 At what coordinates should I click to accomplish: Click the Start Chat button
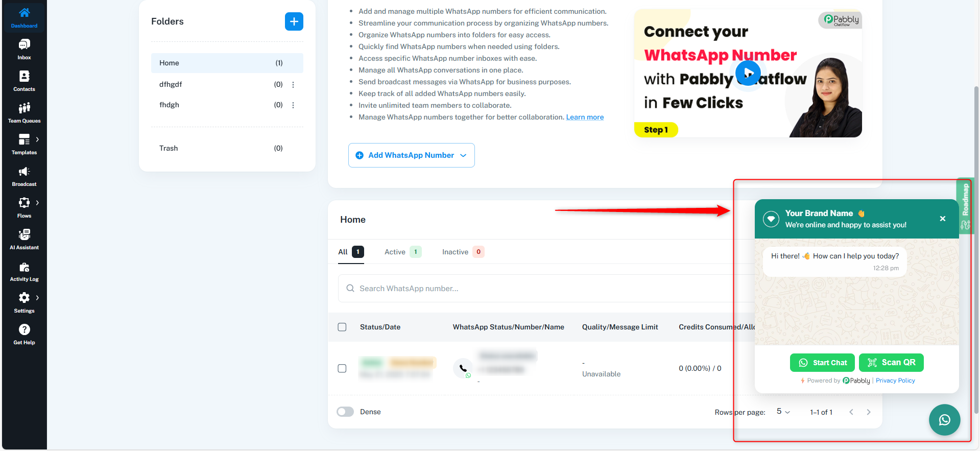[822, 363]
